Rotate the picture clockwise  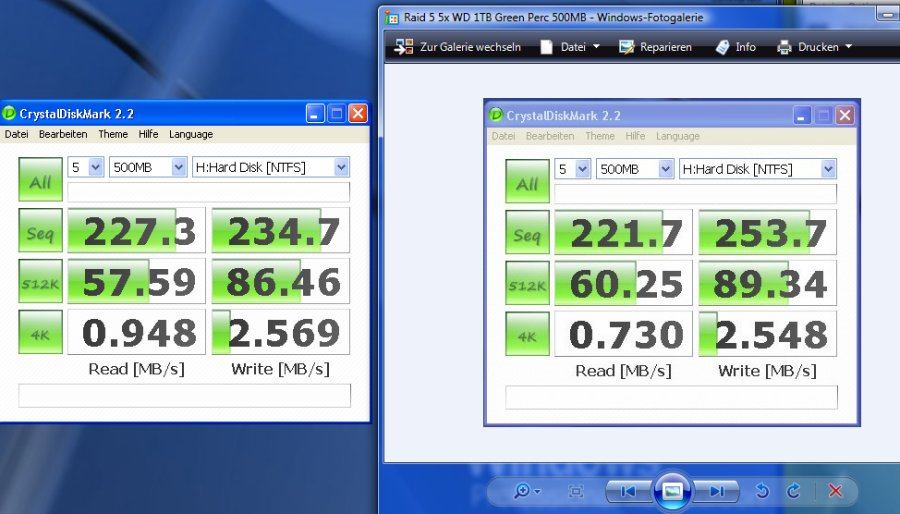pyautogui.click(x=793, y=491)
